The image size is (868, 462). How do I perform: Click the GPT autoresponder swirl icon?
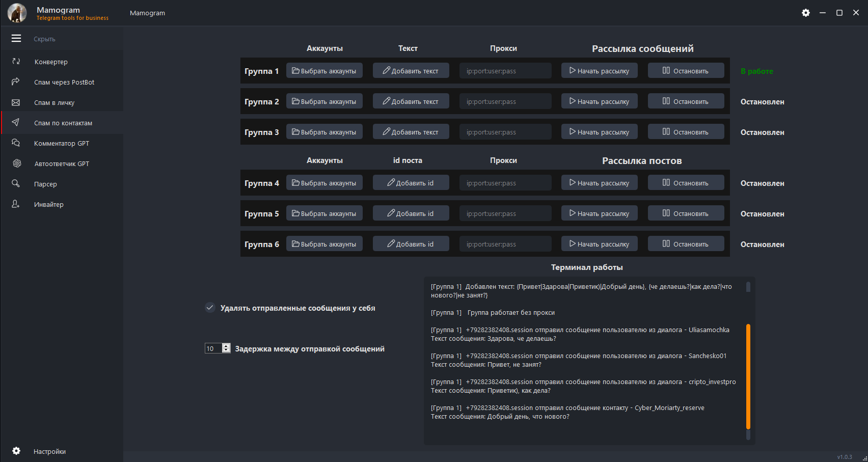pyautogui.click(x=17, y=164)
